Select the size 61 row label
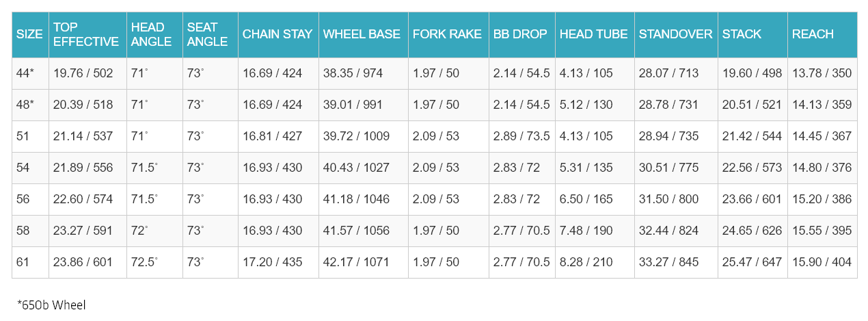This screenshot has height=321, width=868. point(23,262)
